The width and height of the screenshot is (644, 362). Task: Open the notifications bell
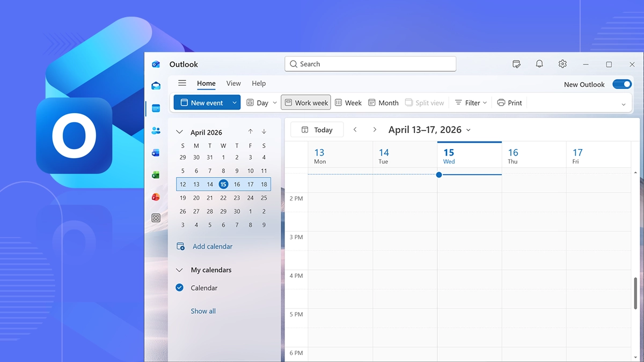539,64
